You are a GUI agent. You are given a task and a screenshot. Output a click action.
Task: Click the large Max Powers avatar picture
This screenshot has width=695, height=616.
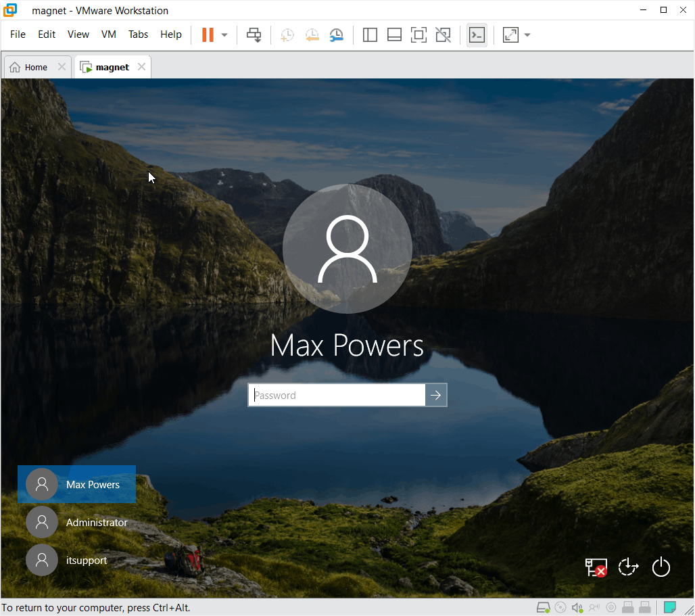347,249
